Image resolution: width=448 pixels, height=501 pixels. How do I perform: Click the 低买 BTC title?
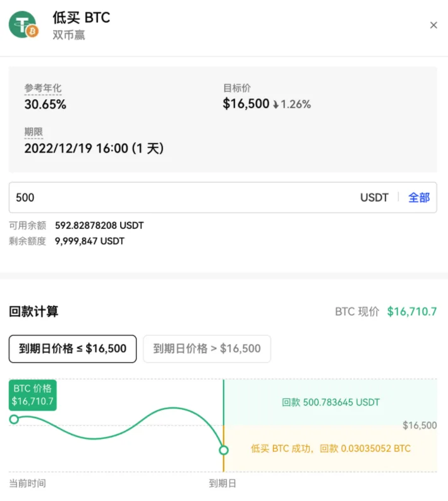[82, 17]
